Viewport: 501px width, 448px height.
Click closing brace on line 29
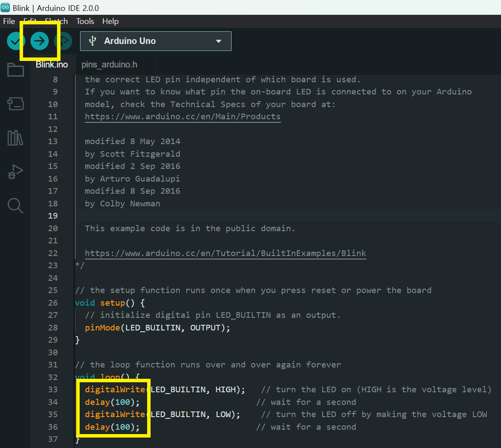click(x=77, y=340)
